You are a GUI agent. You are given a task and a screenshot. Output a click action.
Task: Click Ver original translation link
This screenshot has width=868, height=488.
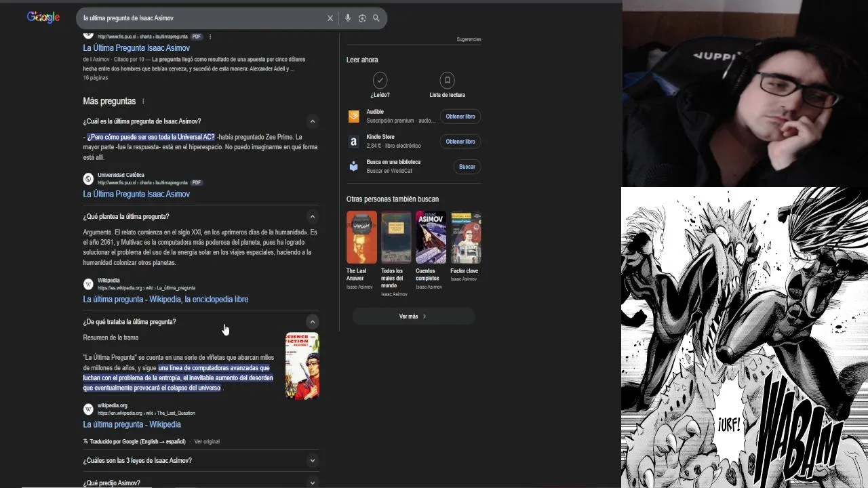click(x=207, y=442)
